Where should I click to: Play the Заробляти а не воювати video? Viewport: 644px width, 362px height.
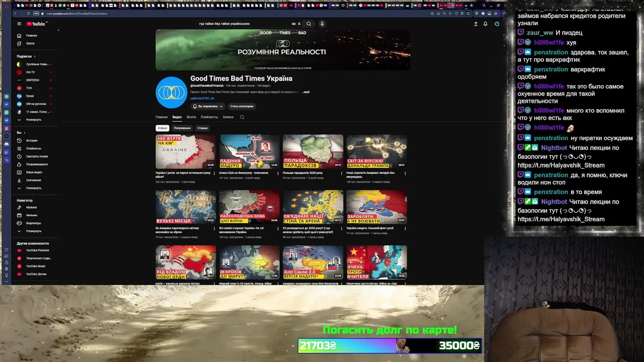[376, 207]
